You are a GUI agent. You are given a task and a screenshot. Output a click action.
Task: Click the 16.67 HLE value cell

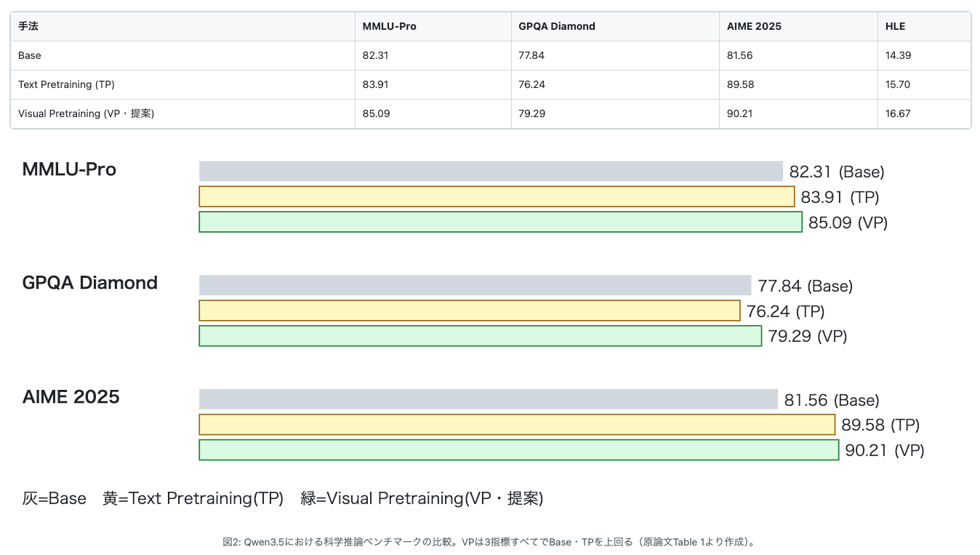(x=924, y=113)
